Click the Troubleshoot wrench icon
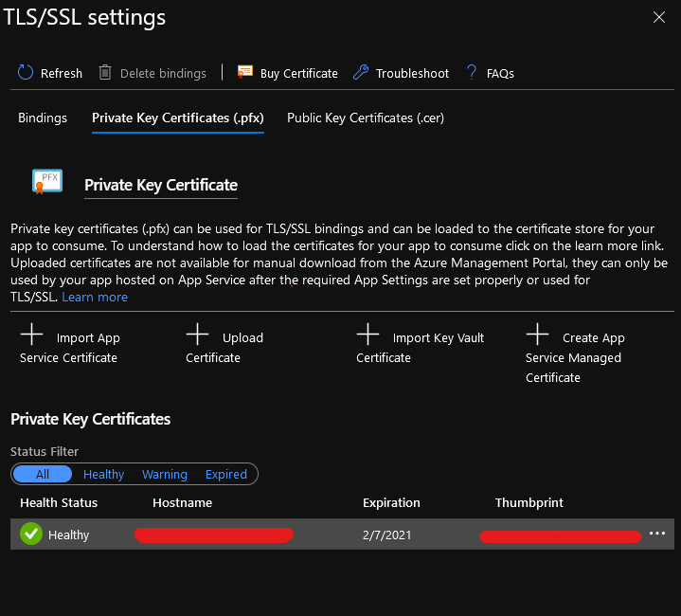Image resolution: width=681 pixels, height=616 pixels. pos(361,72)
